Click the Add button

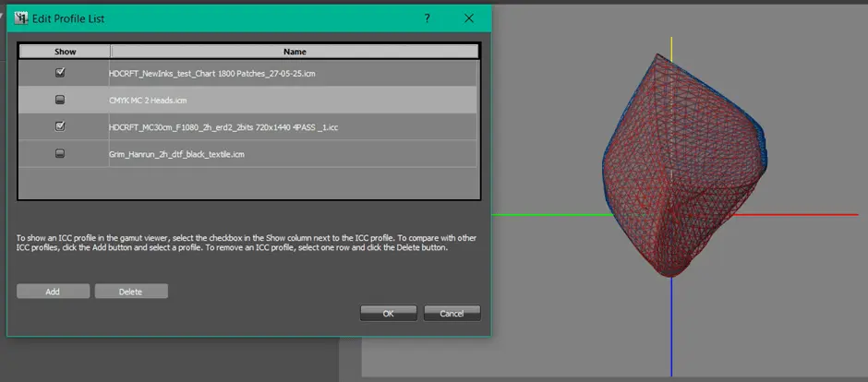pos(54,292)
